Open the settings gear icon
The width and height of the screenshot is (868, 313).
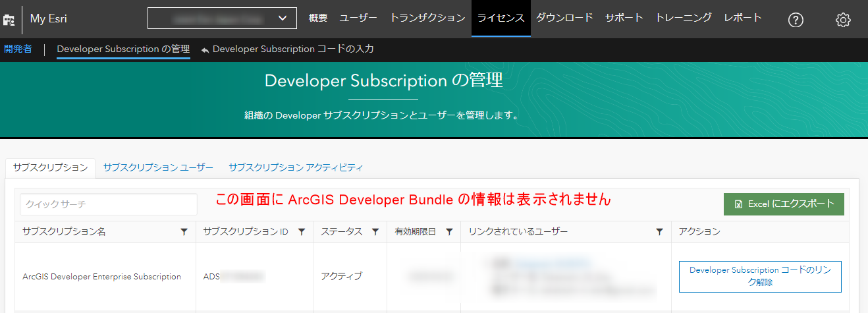pos(843,20)
